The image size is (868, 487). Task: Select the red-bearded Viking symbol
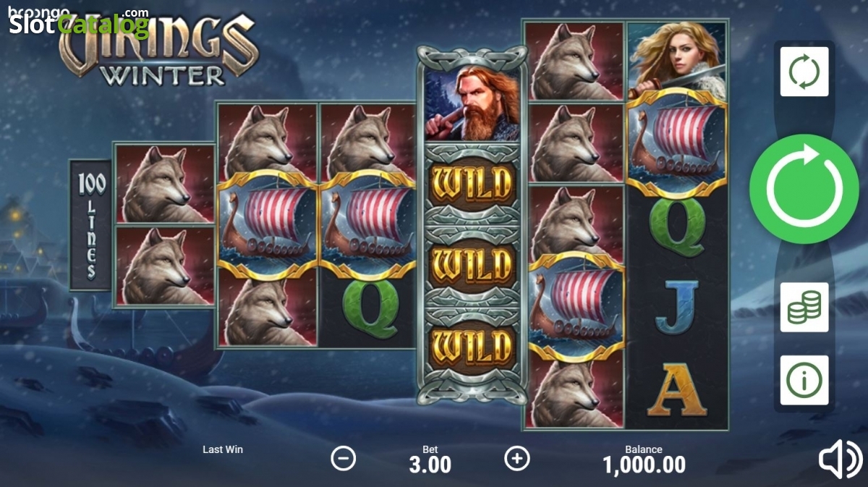472,105
